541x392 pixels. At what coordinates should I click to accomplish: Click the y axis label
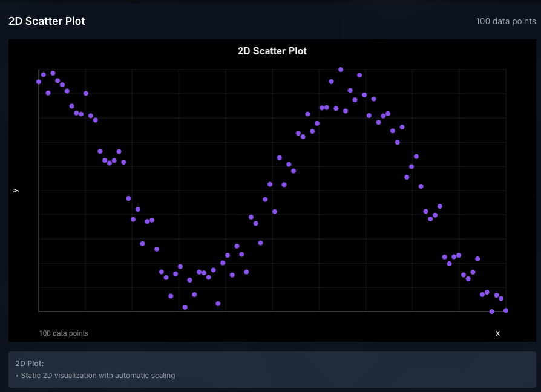coord(16,189)
